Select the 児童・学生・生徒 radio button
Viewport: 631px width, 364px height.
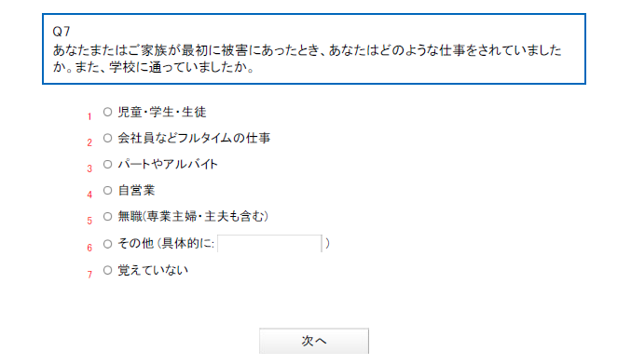(107, 112)
